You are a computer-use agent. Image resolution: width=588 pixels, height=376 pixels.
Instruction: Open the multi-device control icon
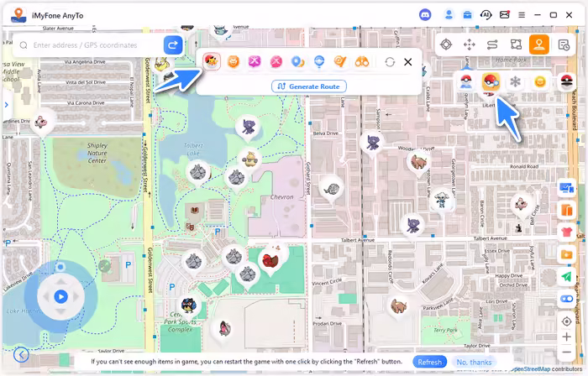point(567,188)
